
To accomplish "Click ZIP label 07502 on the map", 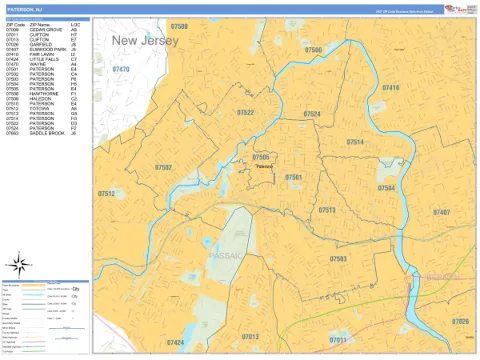I will 163,167.
